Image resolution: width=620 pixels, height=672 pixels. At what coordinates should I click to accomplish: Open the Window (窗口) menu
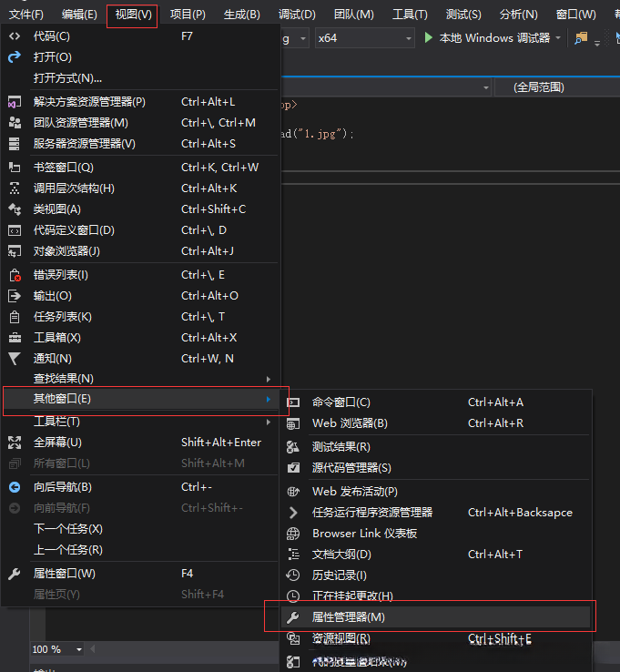point(575,15)
